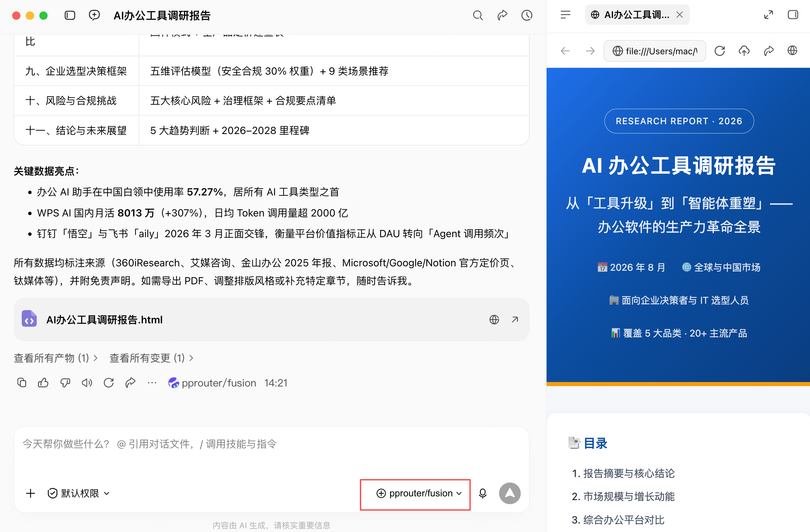Go forward in the preview browser
The width and height of the screenshot is (810, 532).
[x=590, y=51]
